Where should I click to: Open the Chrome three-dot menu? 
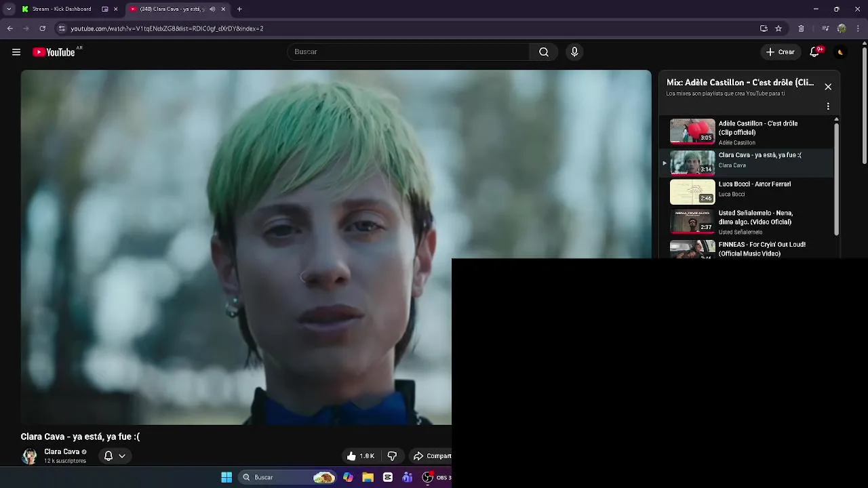(x=859, y=28)
